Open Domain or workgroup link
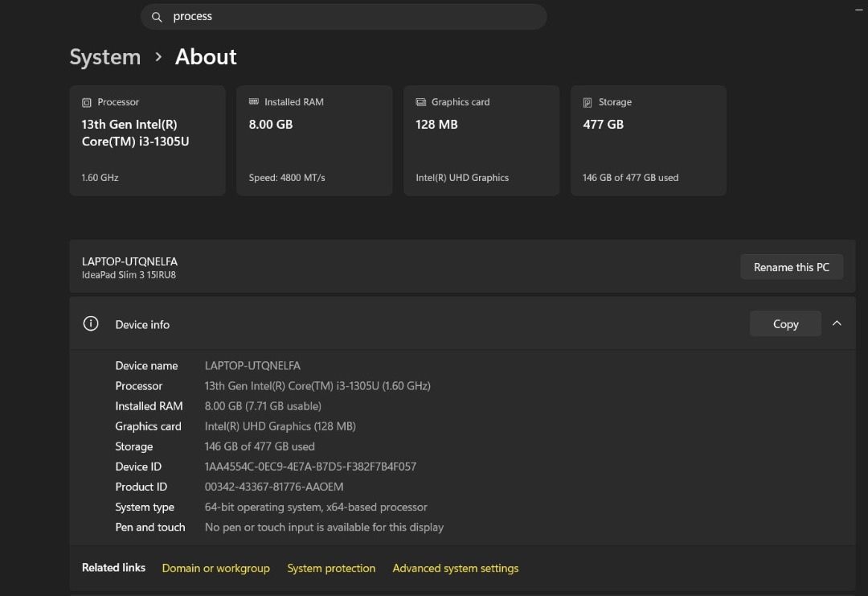This screenshot has width=868, height=596. point(216,569)
